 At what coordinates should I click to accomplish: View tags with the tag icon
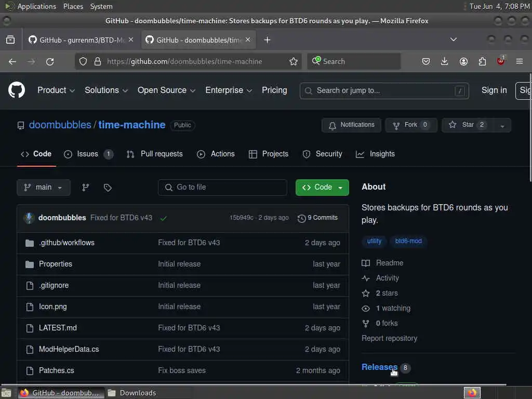tap(108, 187)
